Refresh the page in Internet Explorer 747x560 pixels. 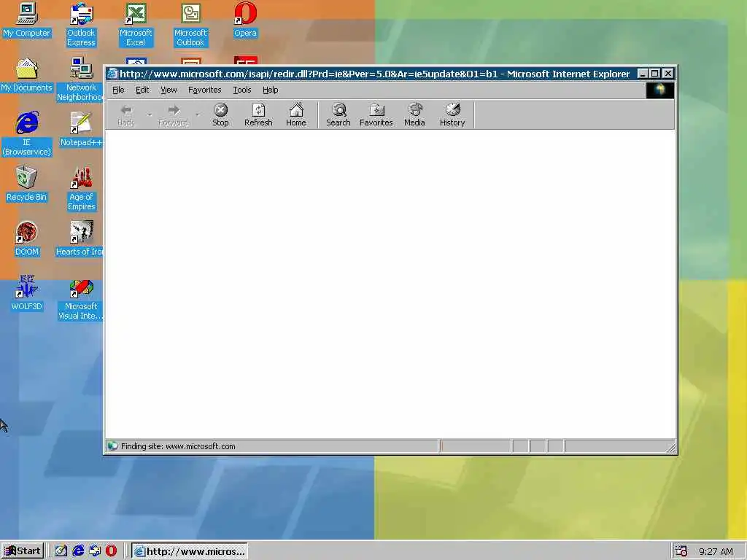258,114
